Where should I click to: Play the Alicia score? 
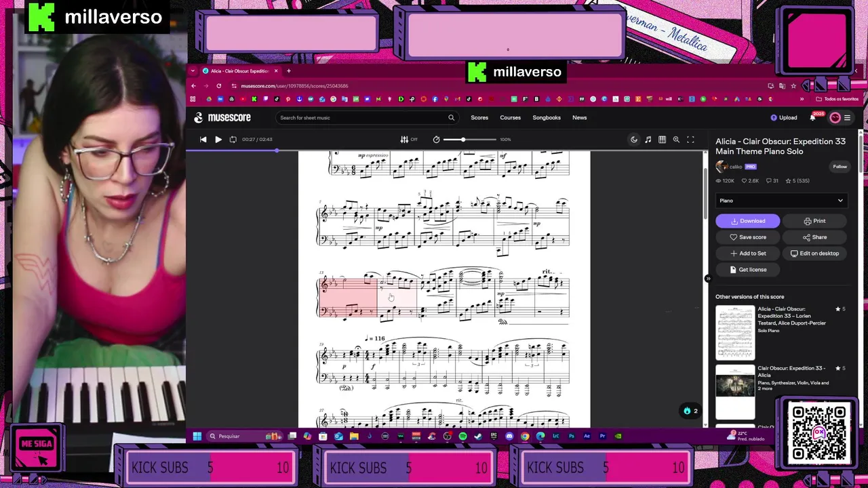pos(218,139)
